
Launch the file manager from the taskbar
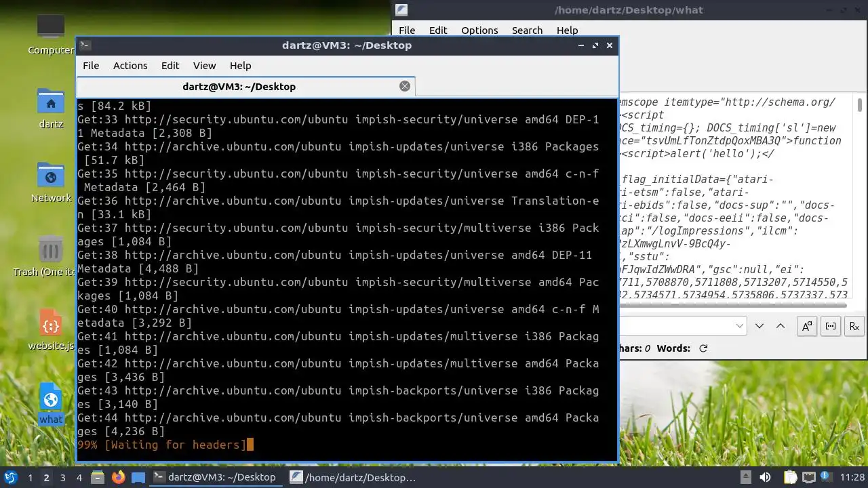(x=97, y=477)
